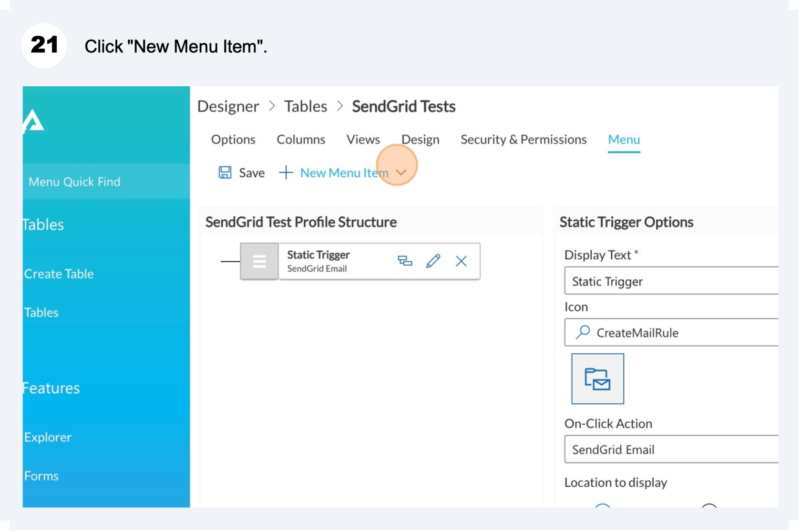Screen dimensions: 801x532
Task: Click the CreateMailRule icon preview tile
Action: tap(599, 379)
